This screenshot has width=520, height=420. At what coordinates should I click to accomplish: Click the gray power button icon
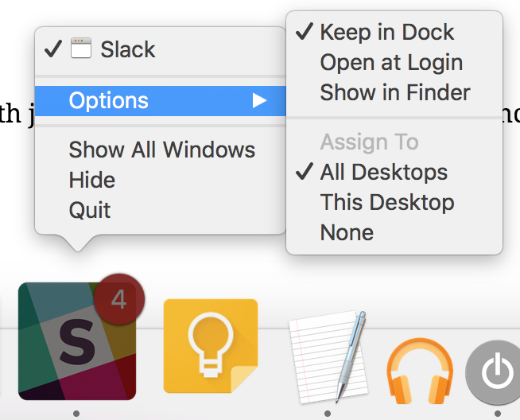(494, 372)
